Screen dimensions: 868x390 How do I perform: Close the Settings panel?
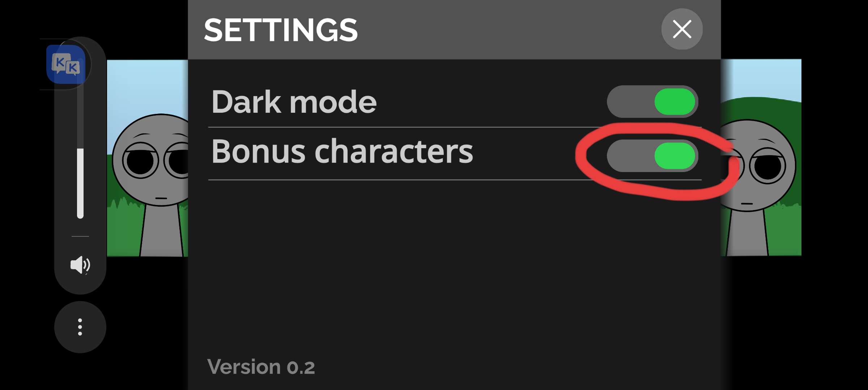pos(682,29)
